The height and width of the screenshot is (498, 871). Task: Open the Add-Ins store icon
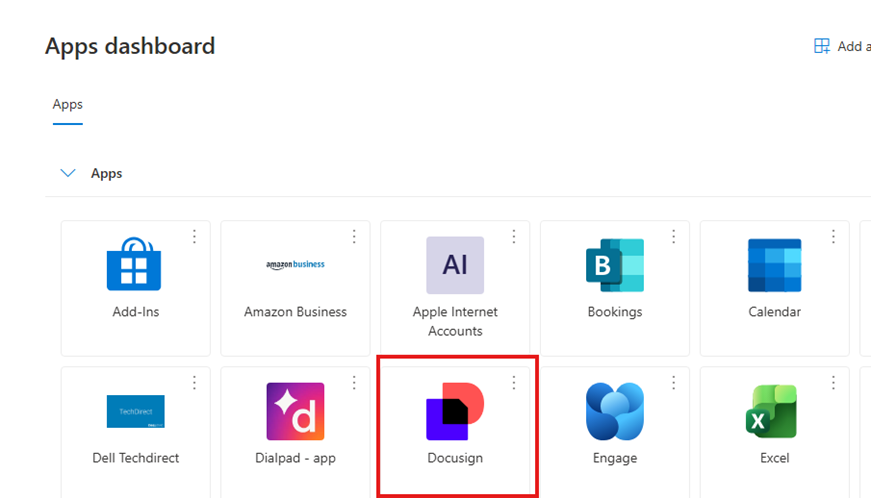[135, 265]
